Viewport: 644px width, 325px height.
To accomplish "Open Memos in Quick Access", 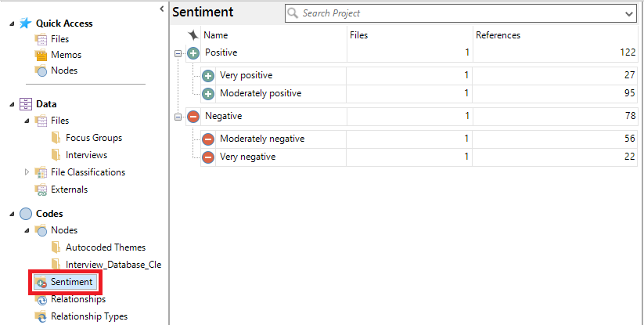I will tap(67, 55).
